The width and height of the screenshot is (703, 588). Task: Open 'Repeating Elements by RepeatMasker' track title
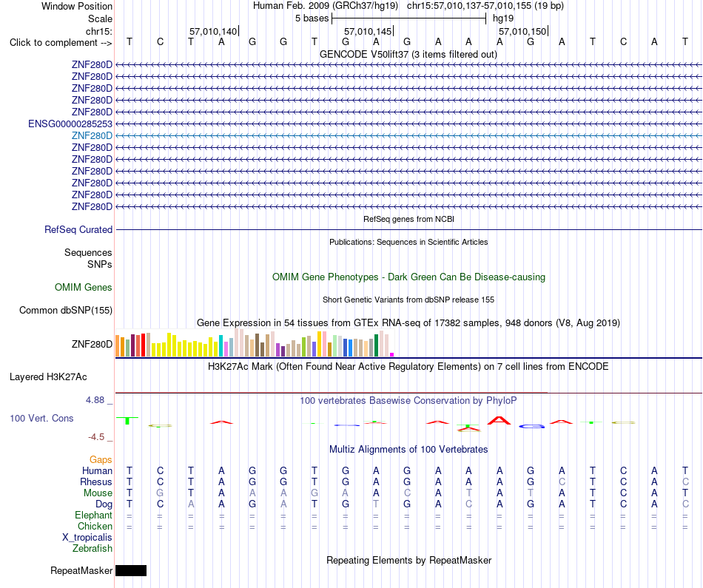pyautogui.click(x=408, y=560)
